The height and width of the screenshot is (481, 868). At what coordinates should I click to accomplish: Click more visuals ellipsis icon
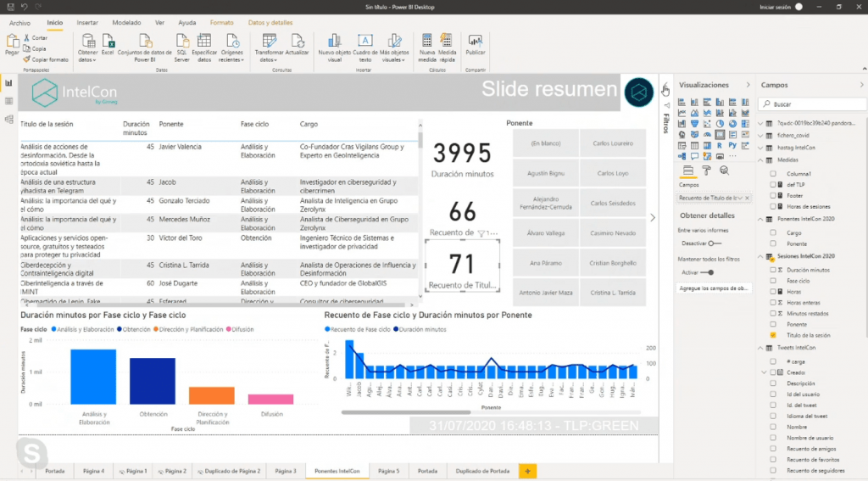pos(732,156)
